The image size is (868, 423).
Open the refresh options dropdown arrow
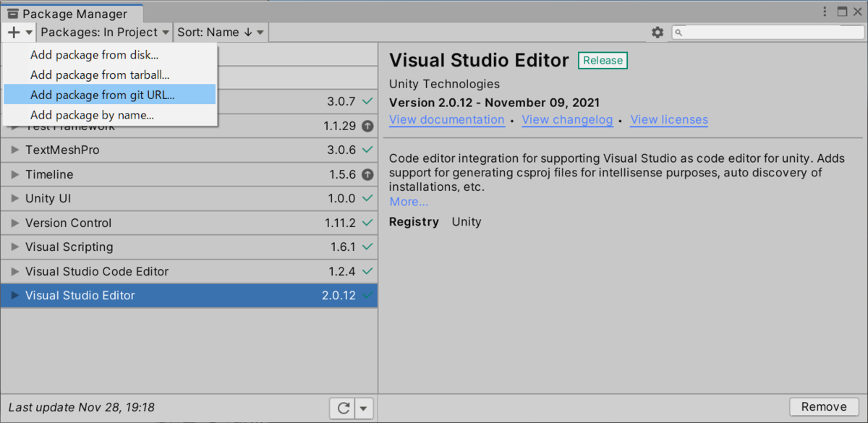364,408
